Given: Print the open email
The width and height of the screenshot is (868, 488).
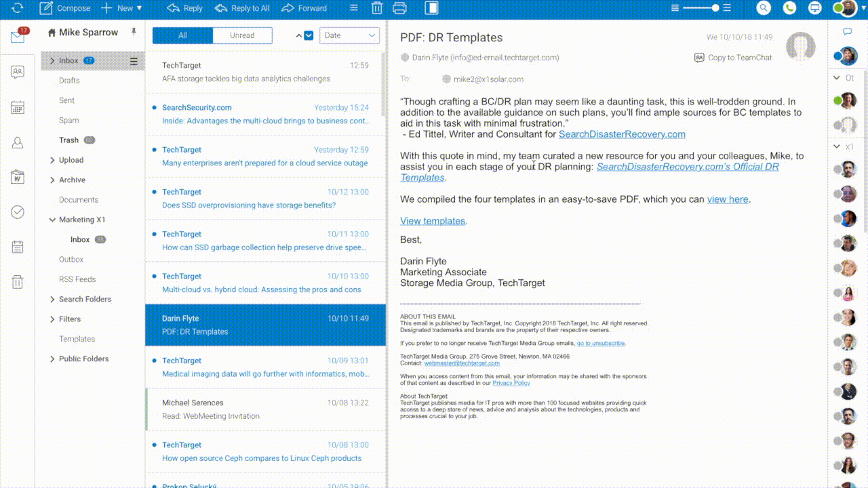Looking at the screenshot, I should [400, 8].
